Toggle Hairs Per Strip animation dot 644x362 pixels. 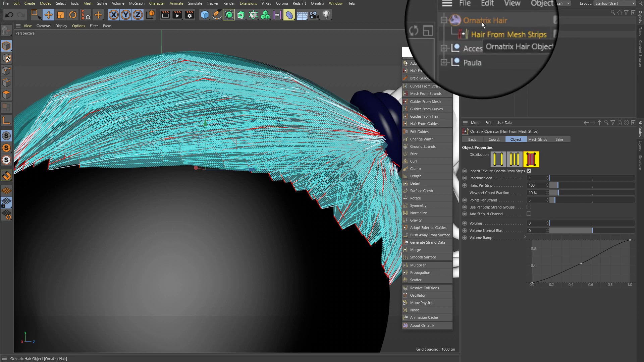[x=465, y=185]
